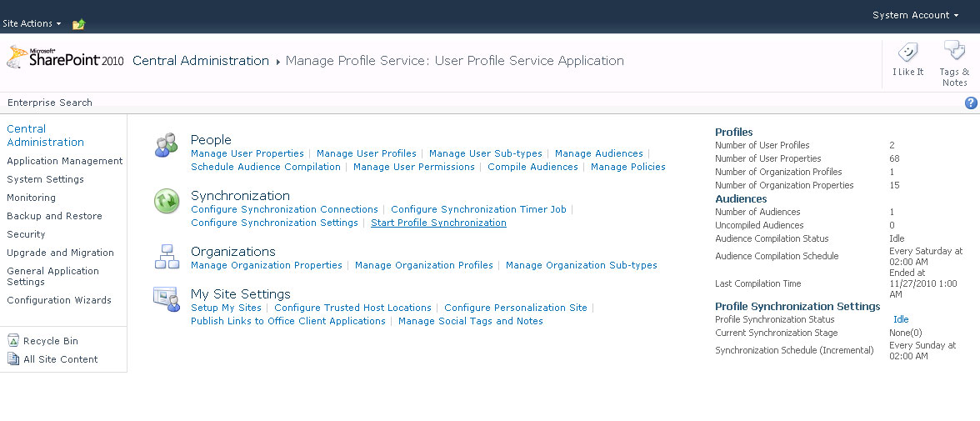The height and width of the screenshot is (421, 980).
Task: Click the All Site Content icon
Action: [13, 359]
